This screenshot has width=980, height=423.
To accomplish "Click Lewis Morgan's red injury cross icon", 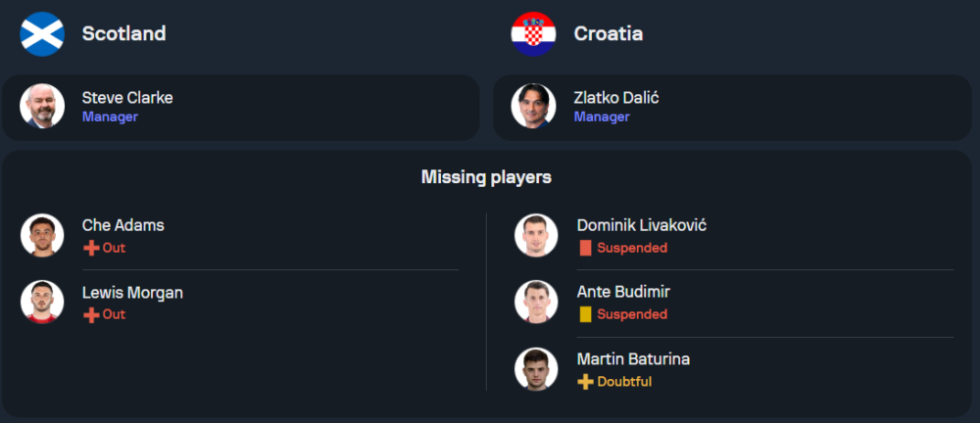I will pos(91,314).
